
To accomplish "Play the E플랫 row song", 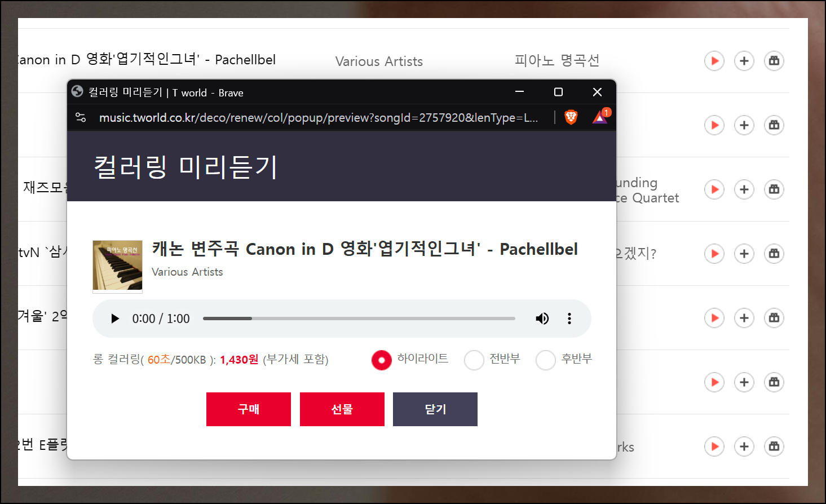I will pos(714,446).
